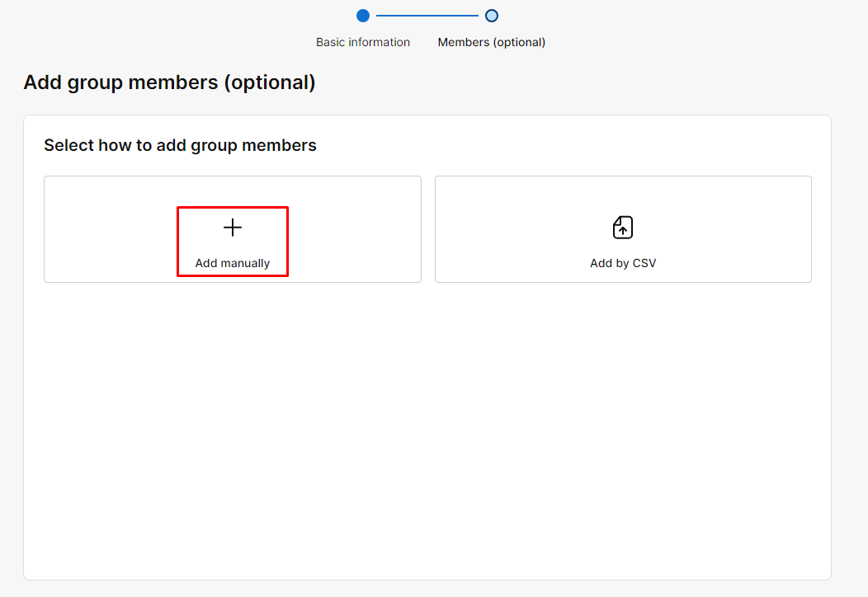This screenshot has height=597, width=868.
Task: Click the file upload icon for CSV
Action: 623,228
